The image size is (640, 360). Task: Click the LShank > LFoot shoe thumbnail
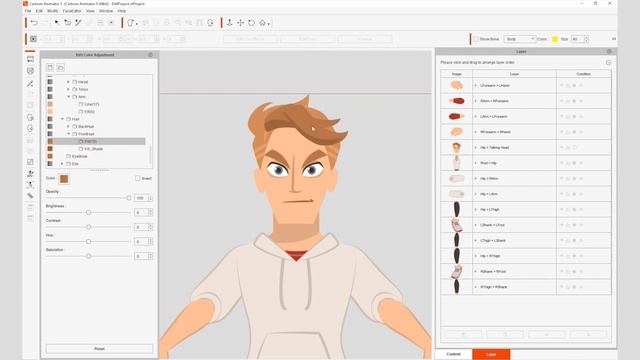pos(456,225)
